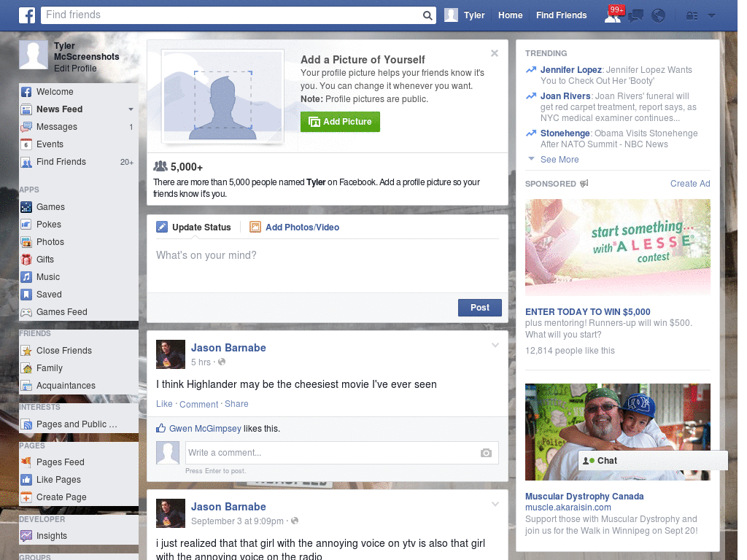Open Close Friends star icon
The width and height of the screenshot is (747, 560).
click(27, 351)
